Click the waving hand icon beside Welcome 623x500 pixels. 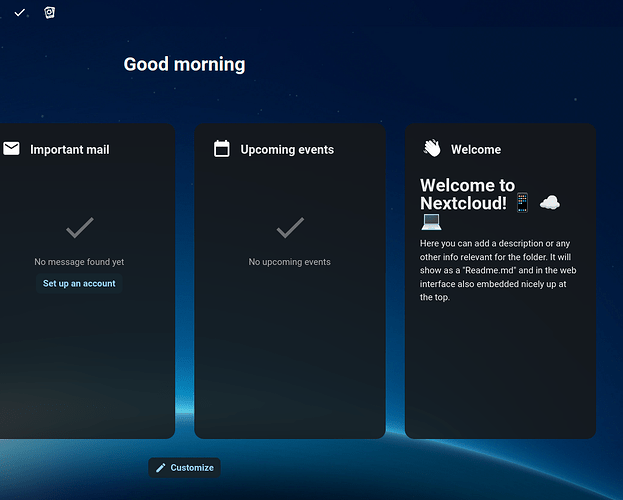(x=432, y=149)
